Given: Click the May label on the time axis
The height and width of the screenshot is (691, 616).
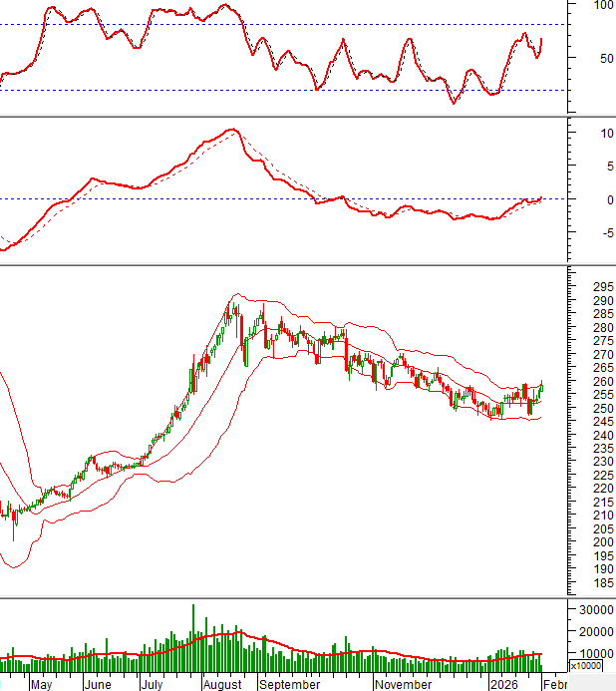Looking at the screenshot, I should pyautogui.click(x=41, y=685).
